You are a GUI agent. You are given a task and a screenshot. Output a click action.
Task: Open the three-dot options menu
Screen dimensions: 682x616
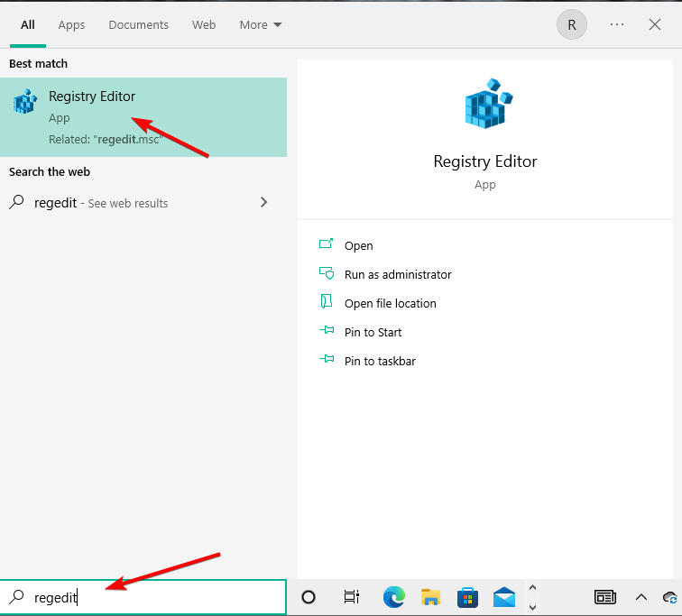pos(617,24)
